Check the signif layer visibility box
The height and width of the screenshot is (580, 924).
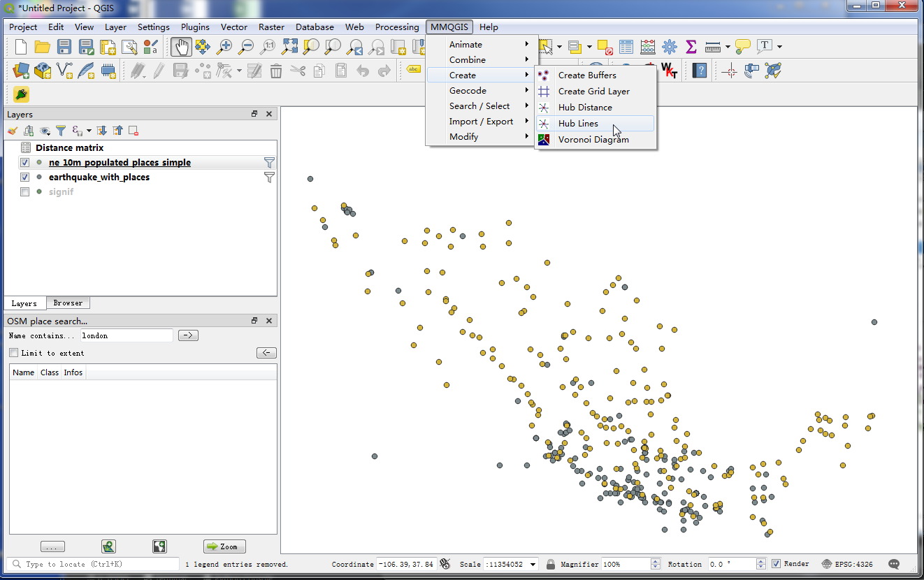click(25, 192)
